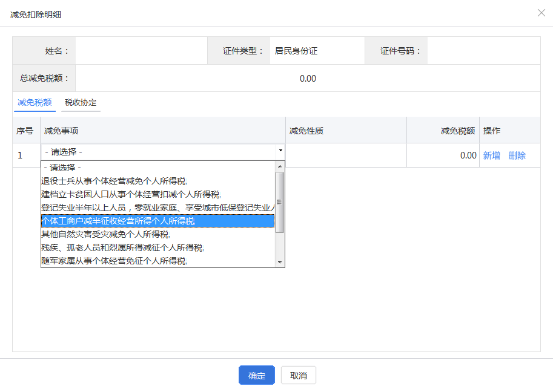
Task: Click the 减免事项 column header
Action: point(163,131)
